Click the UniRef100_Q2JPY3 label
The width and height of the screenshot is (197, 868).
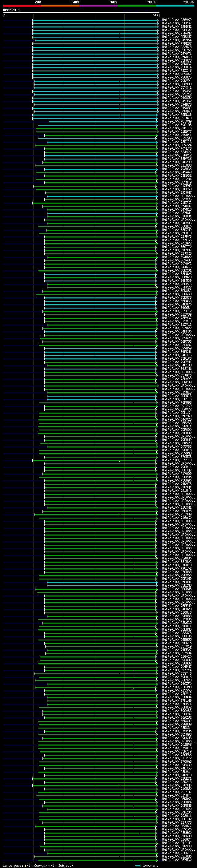pos(177,236)
